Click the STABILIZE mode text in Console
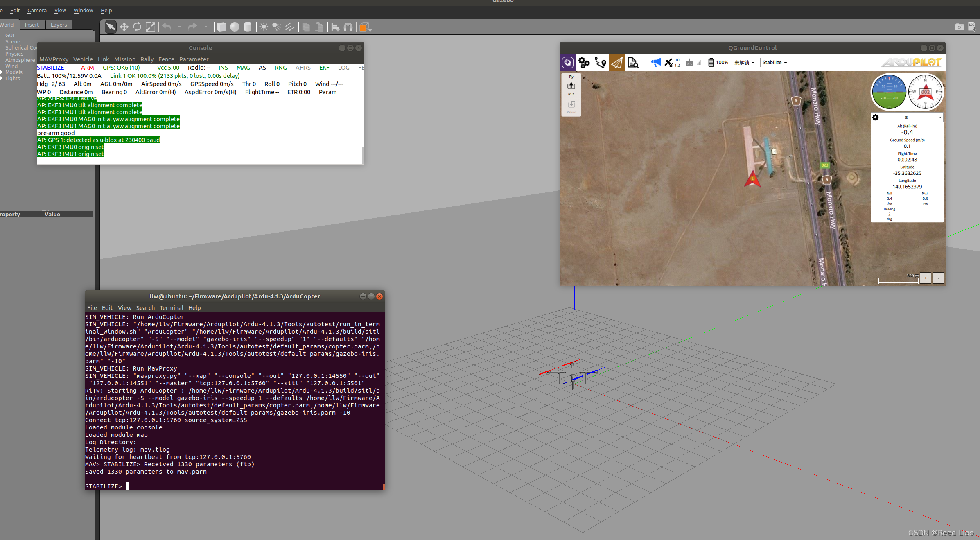 coord(51,68)
